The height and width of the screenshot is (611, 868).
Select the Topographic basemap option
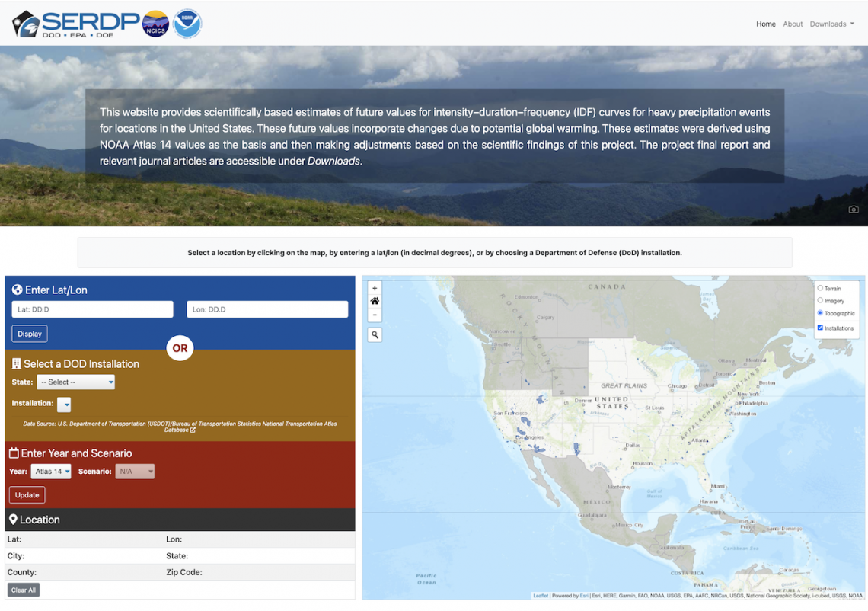coord(820,313)
